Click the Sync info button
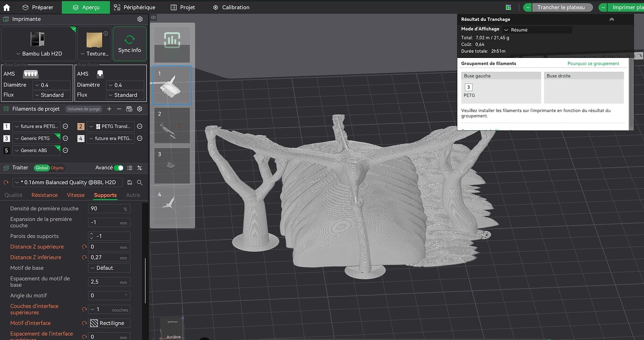 [x=130, y=44]
